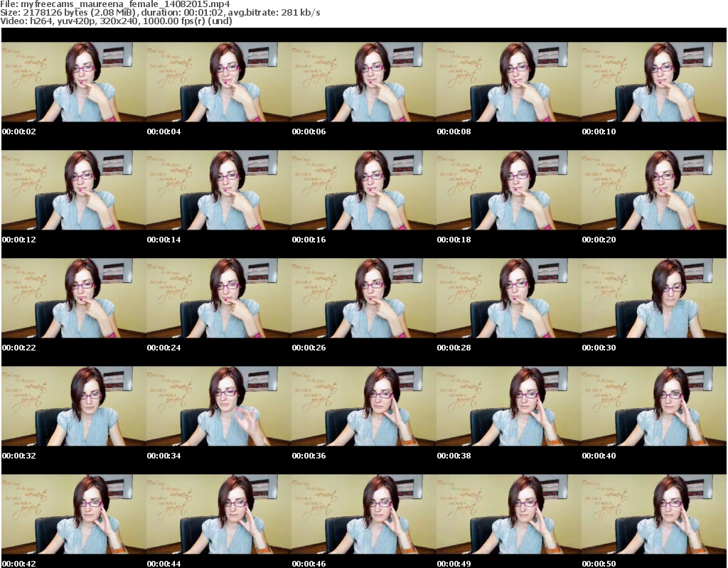Click the frame thumbnail above timestamp 00:00:18
The image size is (728, 568).
(x=508, y=191)
